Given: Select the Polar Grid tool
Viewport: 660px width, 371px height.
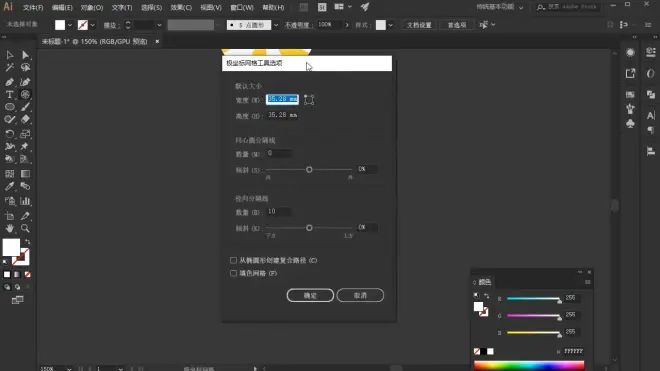Looking at the screenshot, I should coord(25,94).
